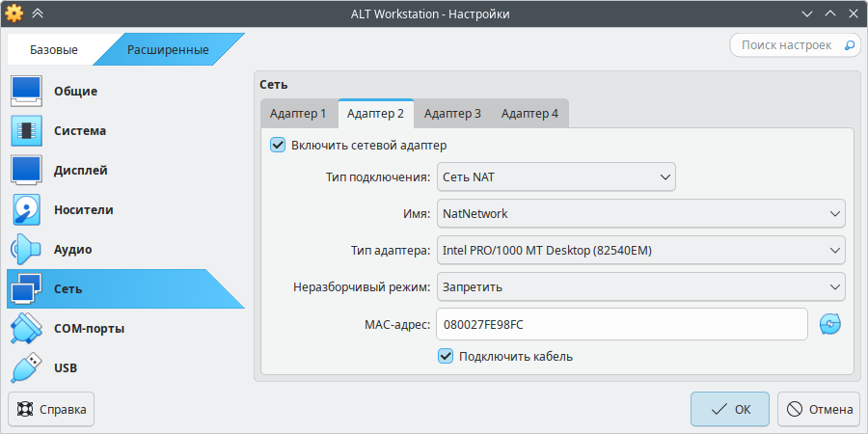Click into the MAC-адрес text field
This screenshot has width=868, height=434.
tap(621, 324)
